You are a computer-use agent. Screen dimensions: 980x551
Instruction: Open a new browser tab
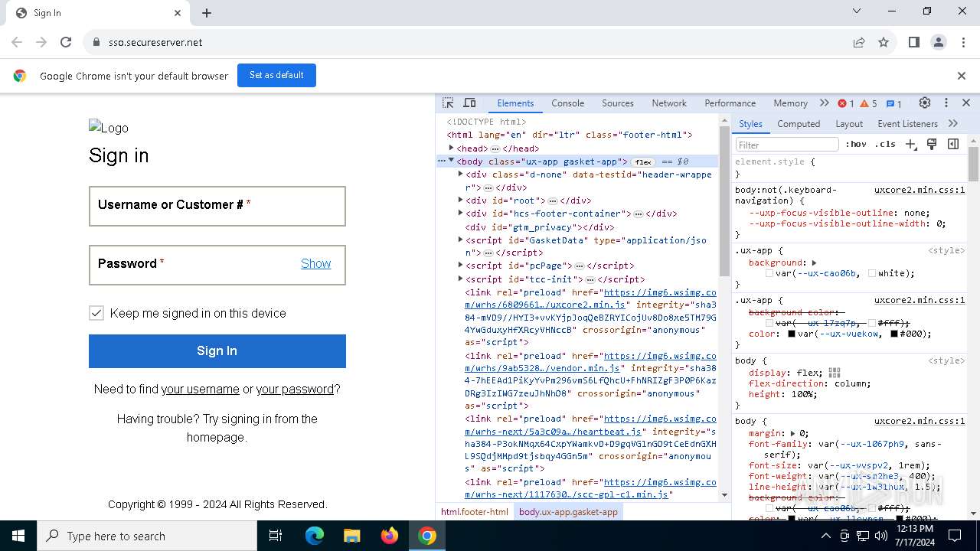(207, 13)
